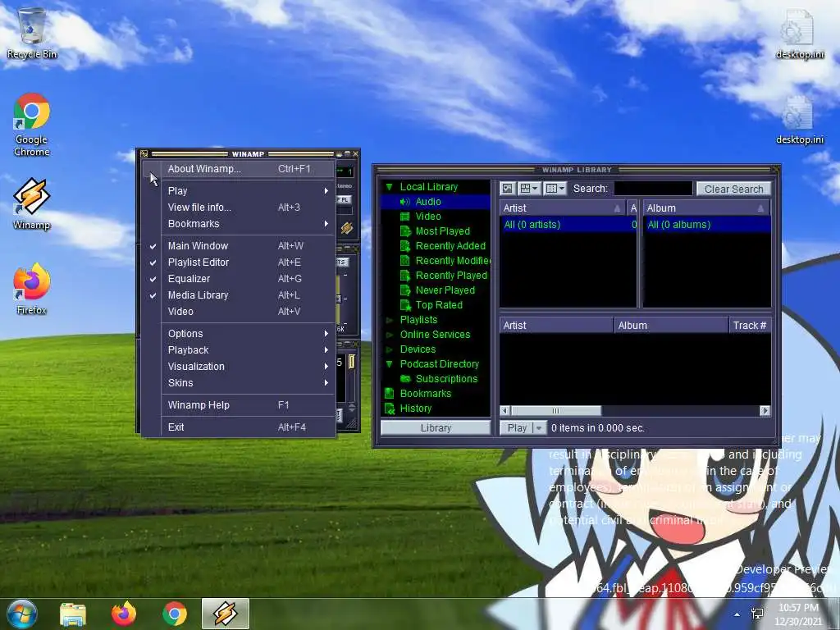This screenshot has width=840, height=630.
Task: Sort by Track # column header
Action: click(750, 325)
